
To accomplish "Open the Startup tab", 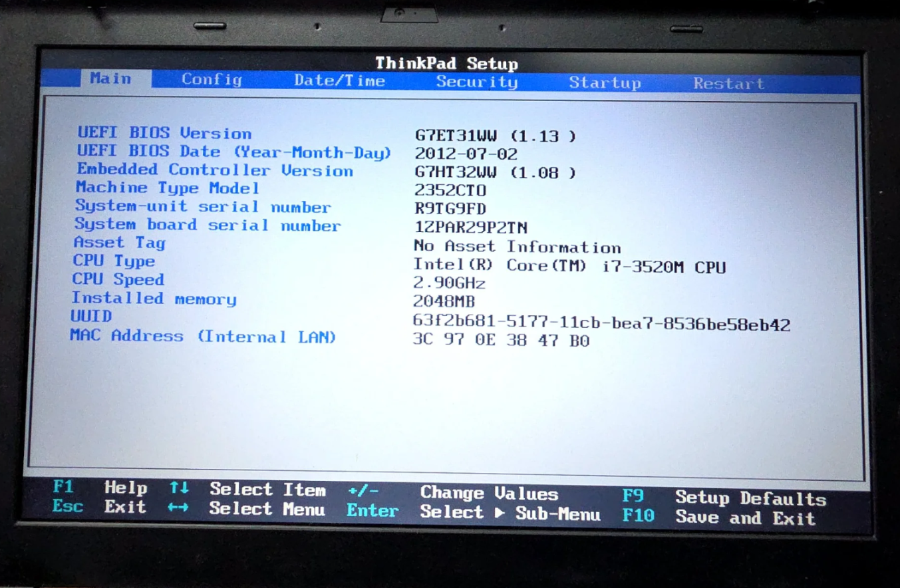I will click(605, 82).
